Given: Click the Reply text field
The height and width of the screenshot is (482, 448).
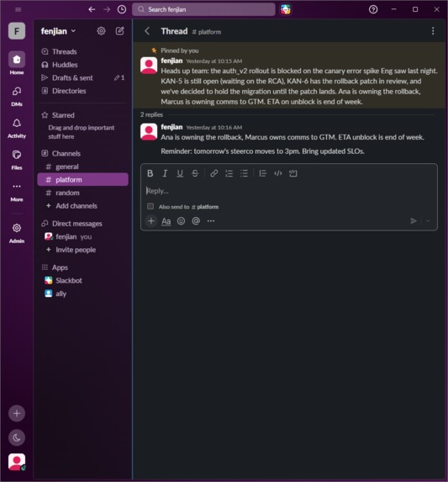Looking at the screenshot, I should click(289, 191).
